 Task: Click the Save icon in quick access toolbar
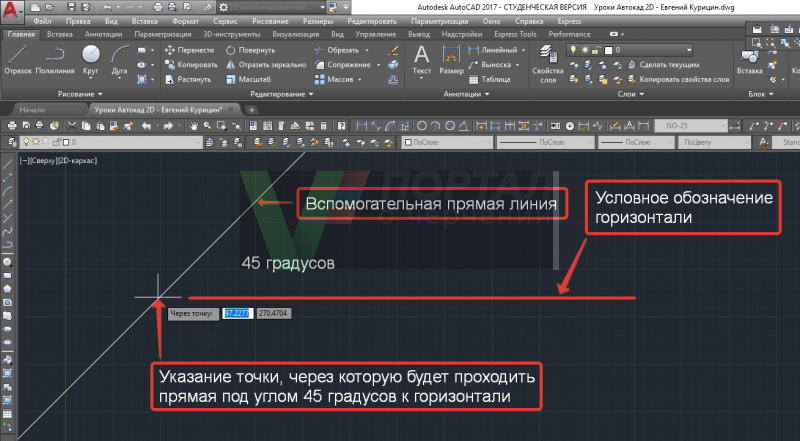(x=71, y=7)
